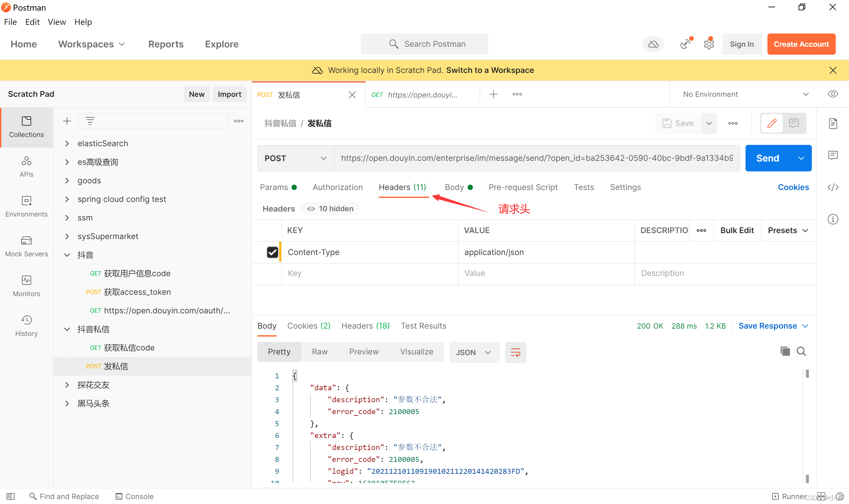Open the History sidebar panel

(x=27, y=326)
